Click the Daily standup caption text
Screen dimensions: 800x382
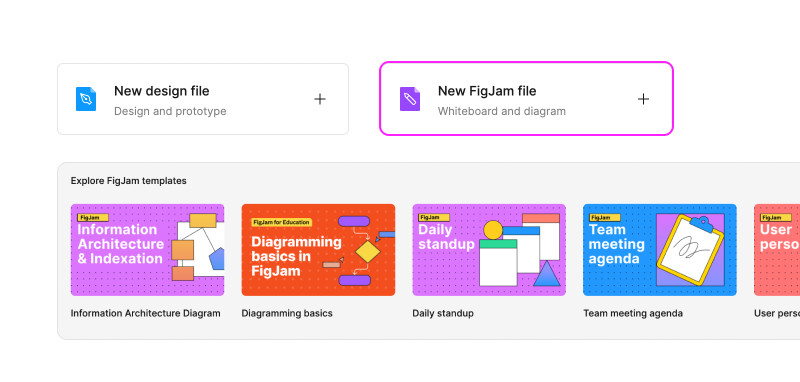pos(443,313)
